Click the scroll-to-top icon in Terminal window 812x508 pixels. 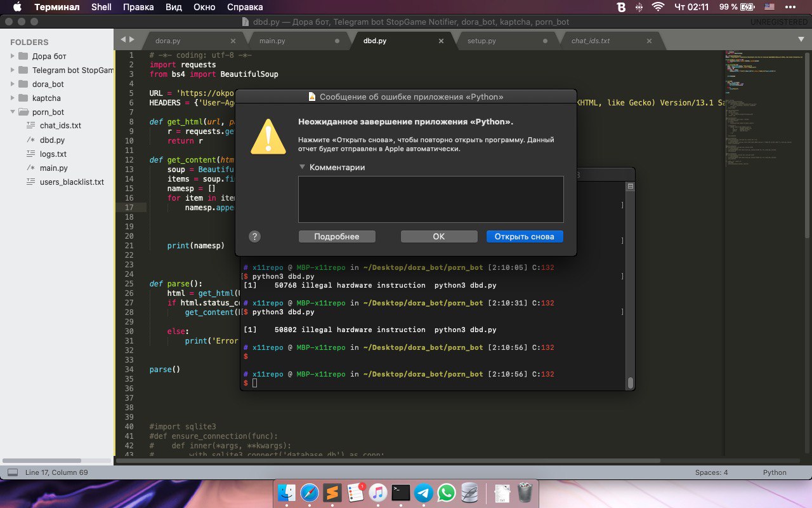click(x=630, y=187)
